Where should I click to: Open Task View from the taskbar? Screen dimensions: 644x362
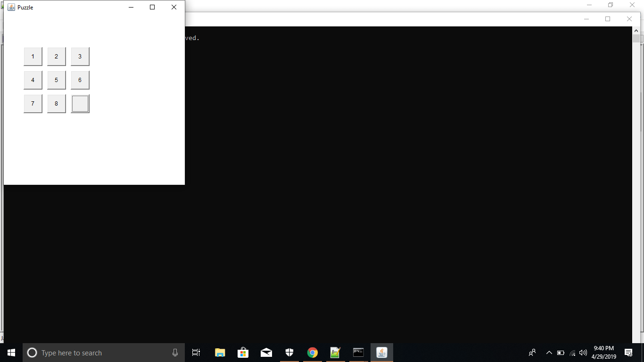tap(196, 352)
